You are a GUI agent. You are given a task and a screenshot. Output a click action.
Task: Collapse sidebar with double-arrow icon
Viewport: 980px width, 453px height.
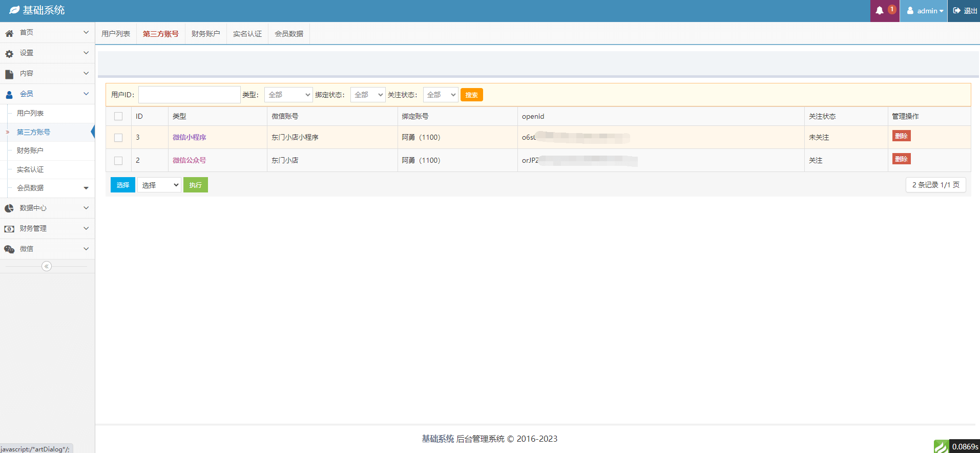(47, 266)
